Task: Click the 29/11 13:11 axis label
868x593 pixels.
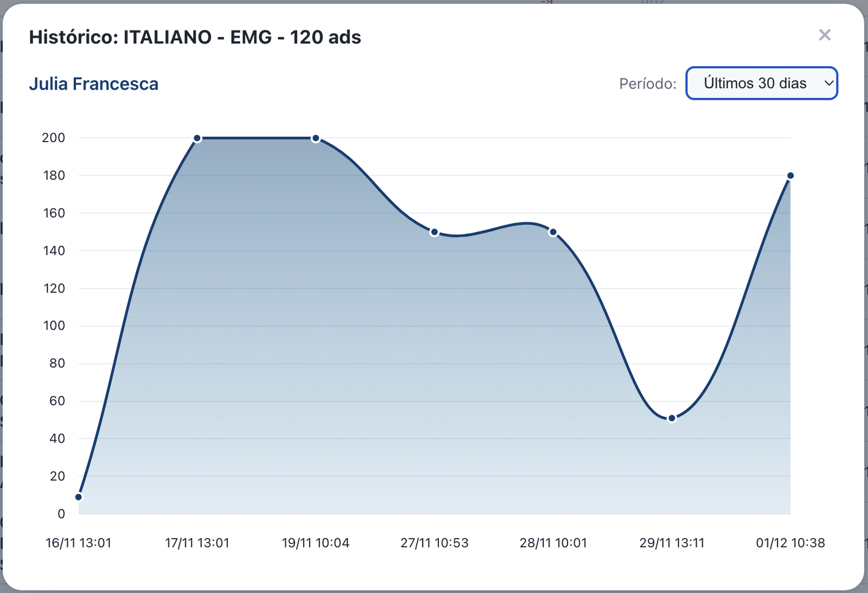Action: click(x=672, y=543)
